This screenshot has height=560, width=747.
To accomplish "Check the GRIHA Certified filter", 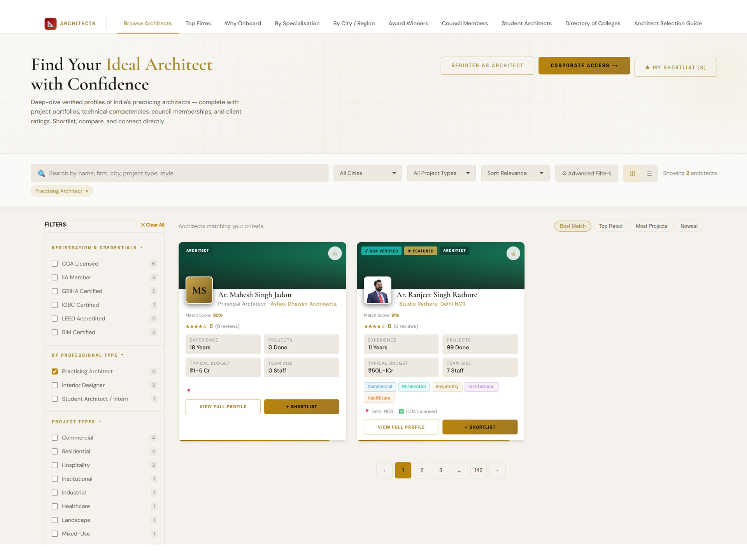I will point(55,291).
